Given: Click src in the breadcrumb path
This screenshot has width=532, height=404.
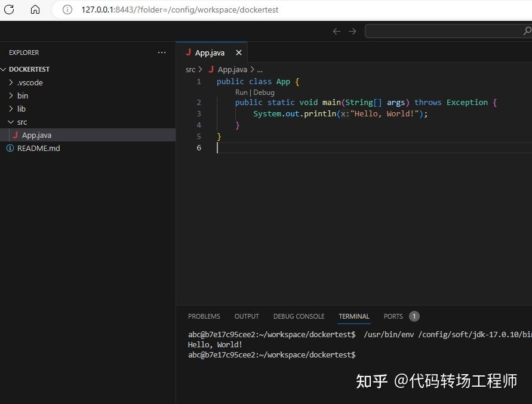Looking at the screenshot, I should (x=190, y=70).
